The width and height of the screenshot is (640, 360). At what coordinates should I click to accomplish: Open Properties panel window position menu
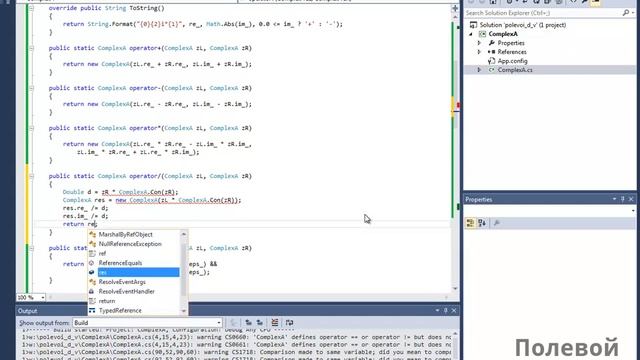[x=614, y=199]
